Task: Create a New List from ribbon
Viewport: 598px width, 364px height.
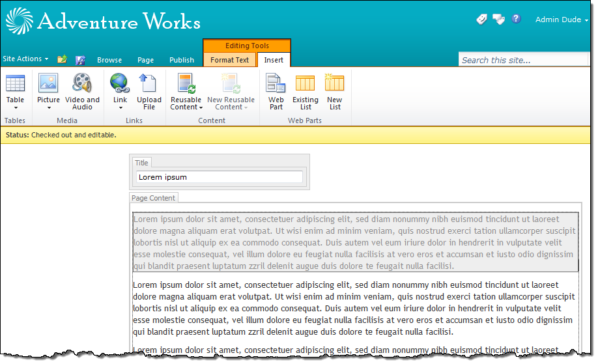Action: pyautogui.click(x=334, y=91)
